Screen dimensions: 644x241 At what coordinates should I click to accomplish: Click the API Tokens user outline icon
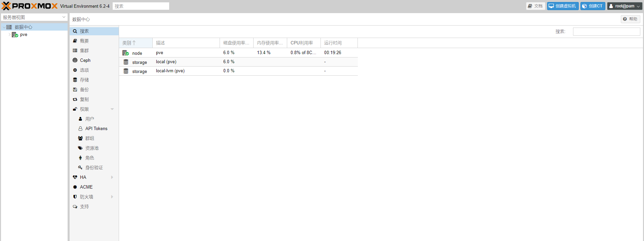[80, 129]
